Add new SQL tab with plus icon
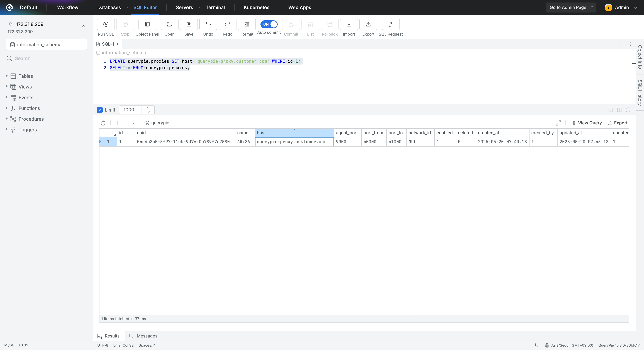644x350 pixels. [621, 44]
